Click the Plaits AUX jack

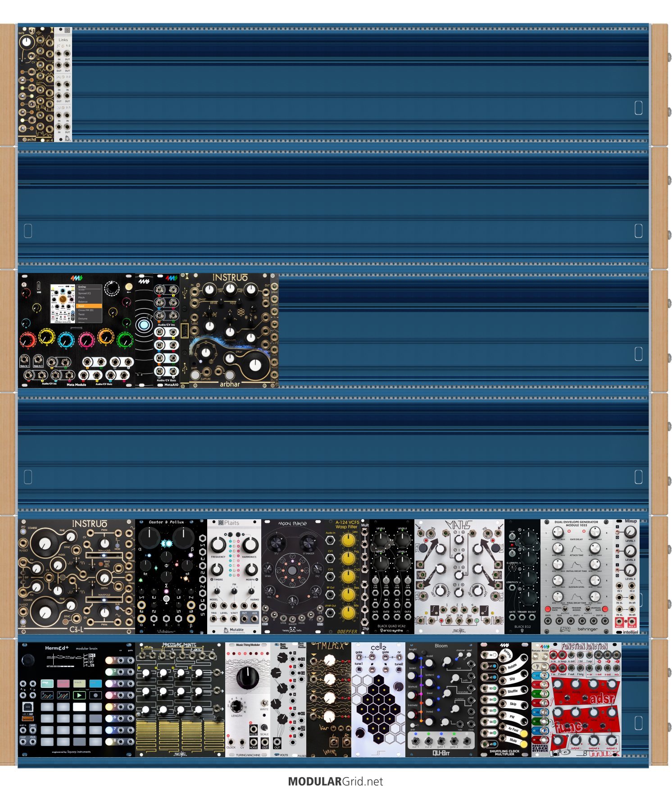pos(254,619)
